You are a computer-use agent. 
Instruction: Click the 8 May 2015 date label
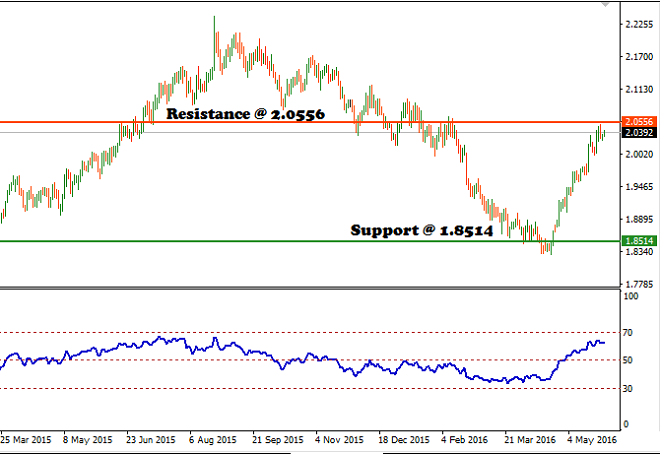(x=88, y=440)
